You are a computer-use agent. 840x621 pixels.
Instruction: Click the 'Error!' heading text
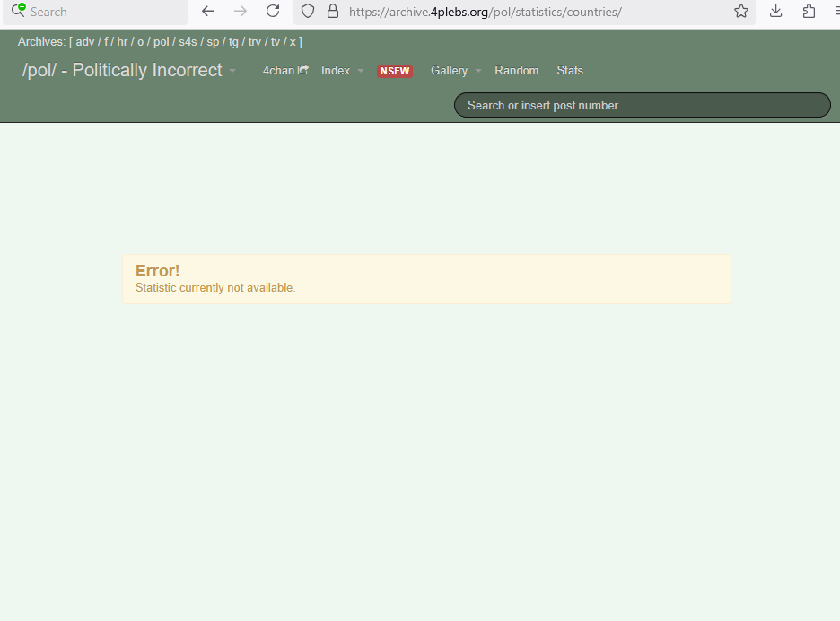pyautogui.click(x=158, y=271)
